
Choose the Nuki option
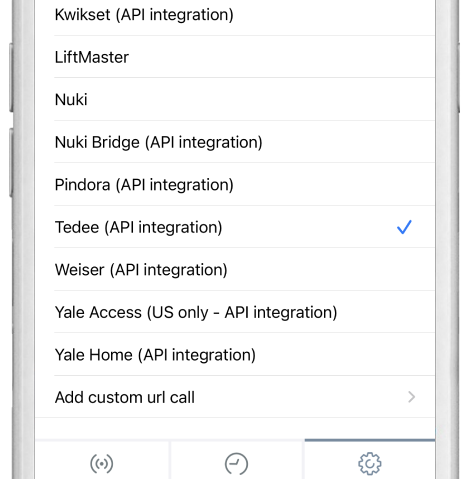(x=235, y=99)
